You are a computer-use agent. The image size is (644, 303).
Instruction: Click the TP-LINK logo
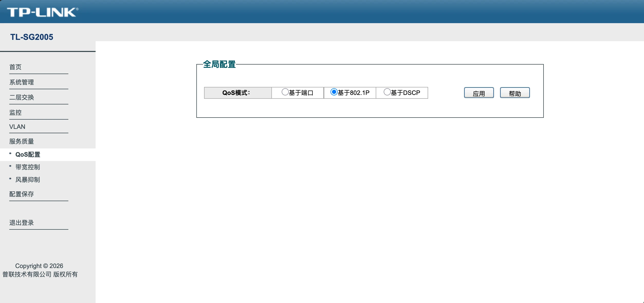click(43, 12)
